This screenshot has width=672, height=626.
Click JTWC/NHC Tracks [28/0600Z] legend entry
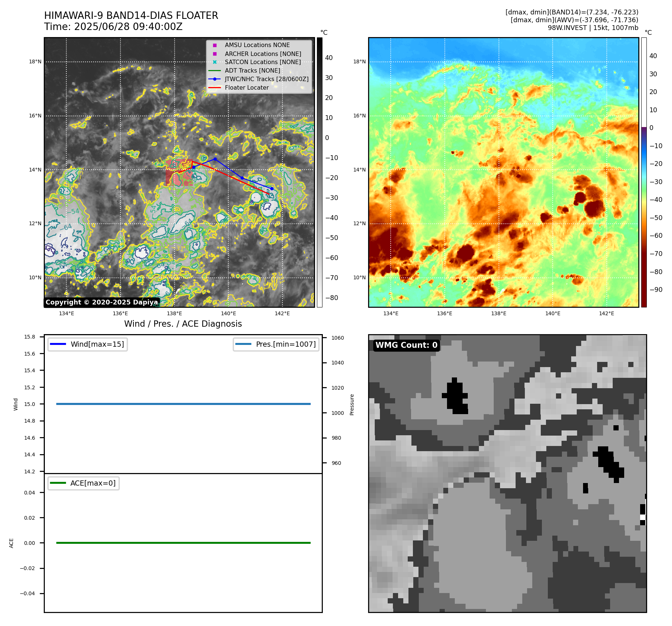click(267, 79)
